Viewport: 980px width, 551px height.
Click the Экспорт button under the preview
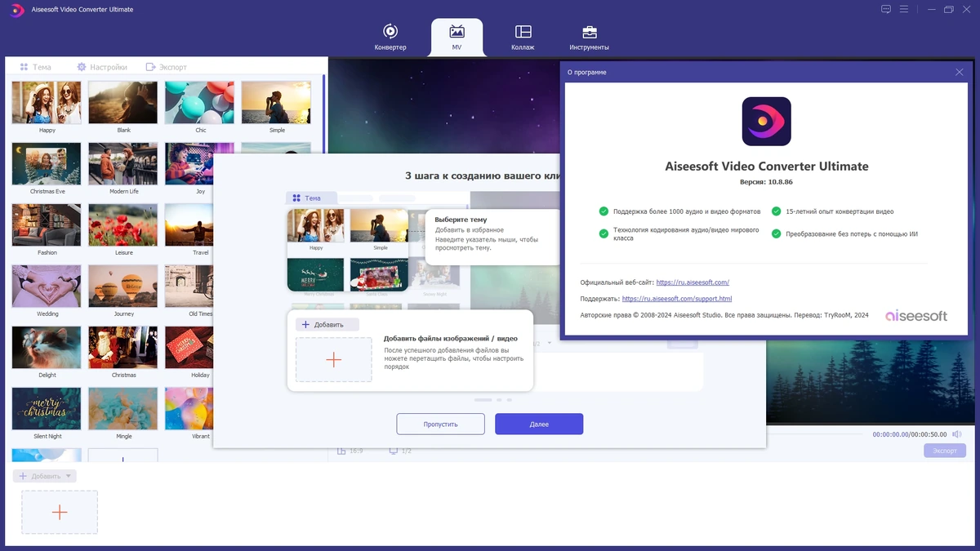coord(945,451)
